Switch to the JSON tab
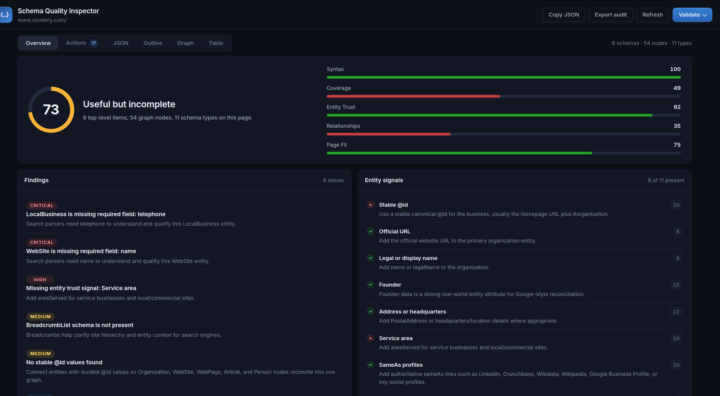The height and width of the screenshot is (396, 720). coord(121,43)
